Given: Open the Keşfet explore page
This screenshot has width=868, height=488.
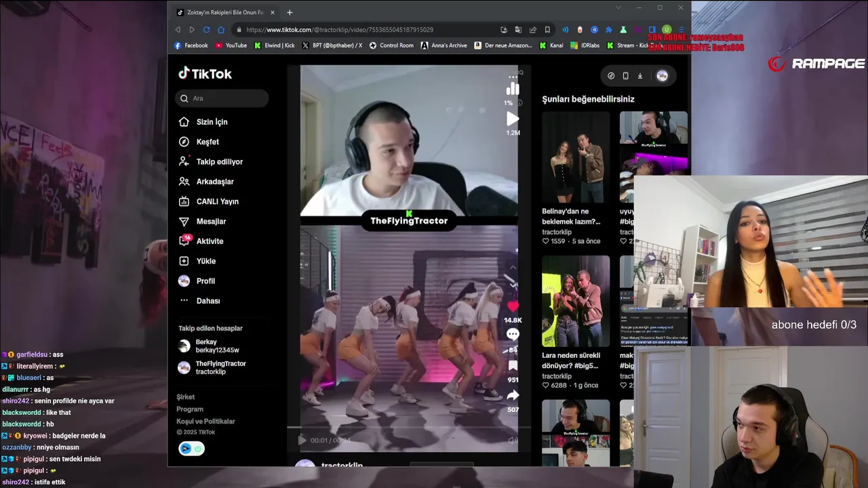Looking at the screenshot, I should pos(199,142).
